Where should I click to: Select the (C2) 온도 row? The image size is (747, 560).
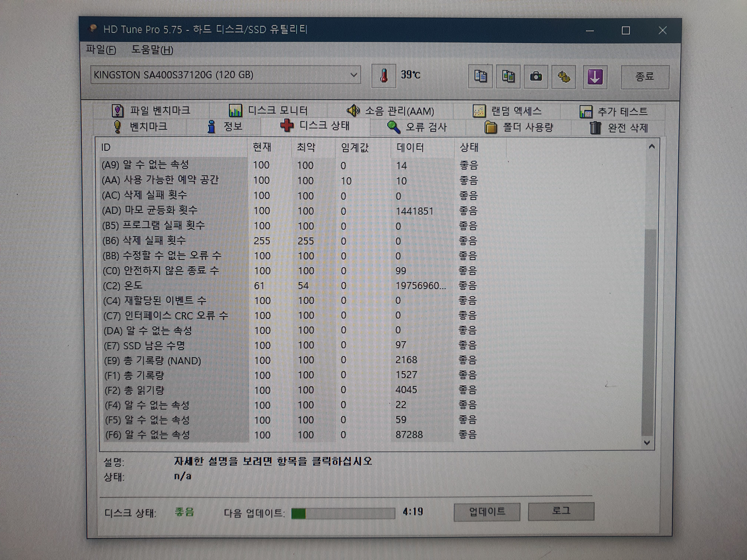pos(289,286)
